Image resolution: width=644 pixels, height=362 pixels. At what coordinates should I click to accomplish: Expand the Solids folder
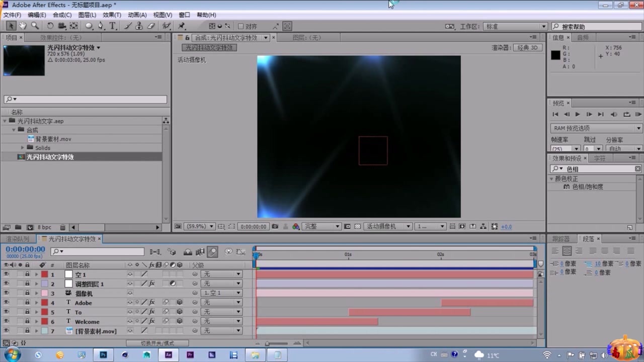click(22, 148)
